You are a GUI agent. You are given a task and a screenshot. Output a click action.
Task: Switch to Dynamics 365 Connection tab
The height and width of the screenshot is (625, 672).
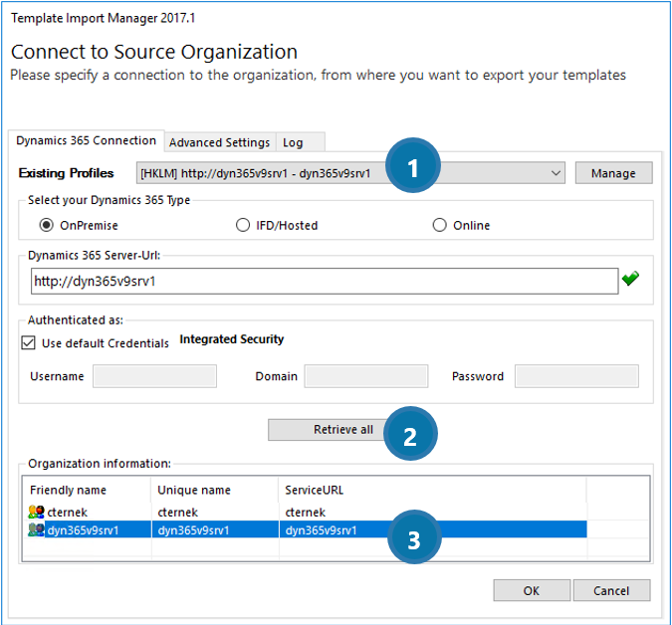pyautogui.click(x=87, y=140)
